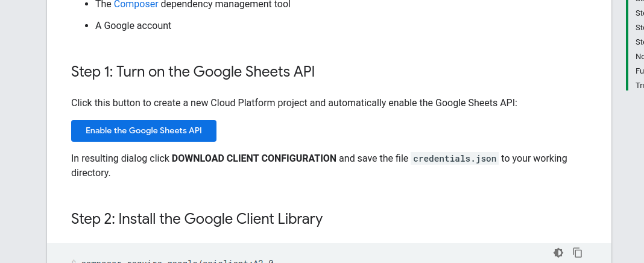Image resolution: width=644 pixels, height=263 pixels.
Task: Open the Composer link
Action: 136,4
